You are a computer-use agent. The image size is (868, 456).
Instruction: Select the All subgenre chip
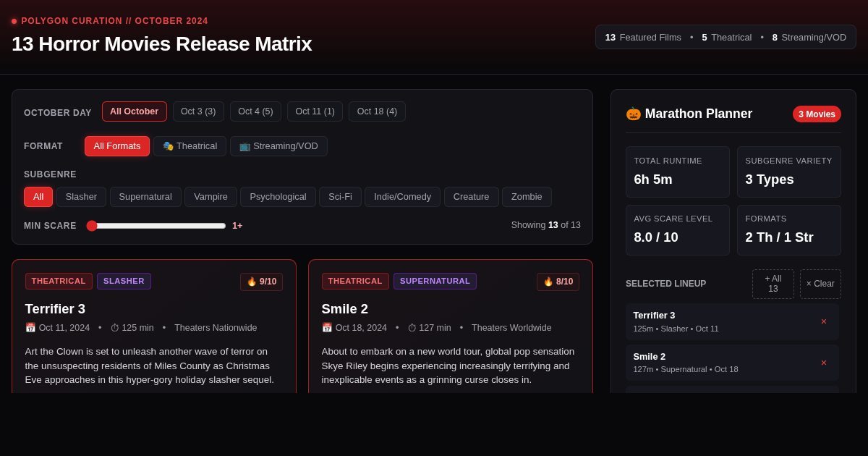[38, 197]
